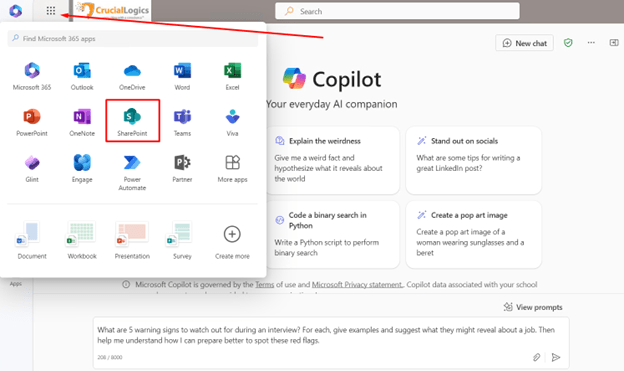Screen dimensions: 624x371
Task: Open OneNote app
Action: 82,122
